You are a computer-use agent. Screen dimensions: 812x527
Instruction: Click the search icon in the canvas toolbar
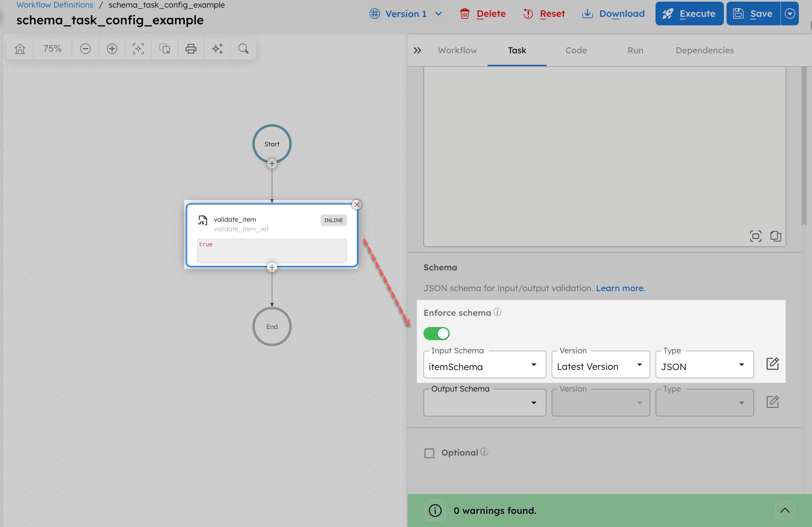(243, 48)
